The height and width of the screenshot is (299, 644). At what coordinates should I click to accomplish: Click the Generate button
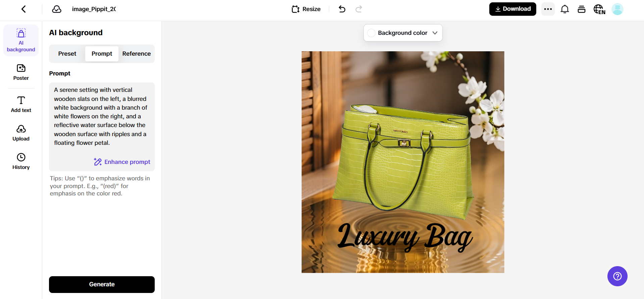[x=102, y=285]
